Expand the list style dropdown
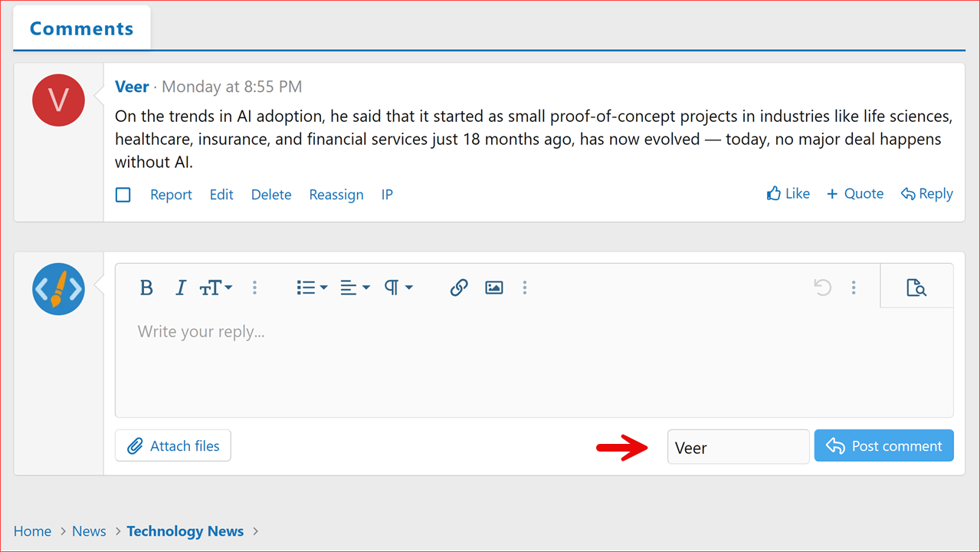The height and width of the screenshot is (552, 980). [x=310, y=287]
